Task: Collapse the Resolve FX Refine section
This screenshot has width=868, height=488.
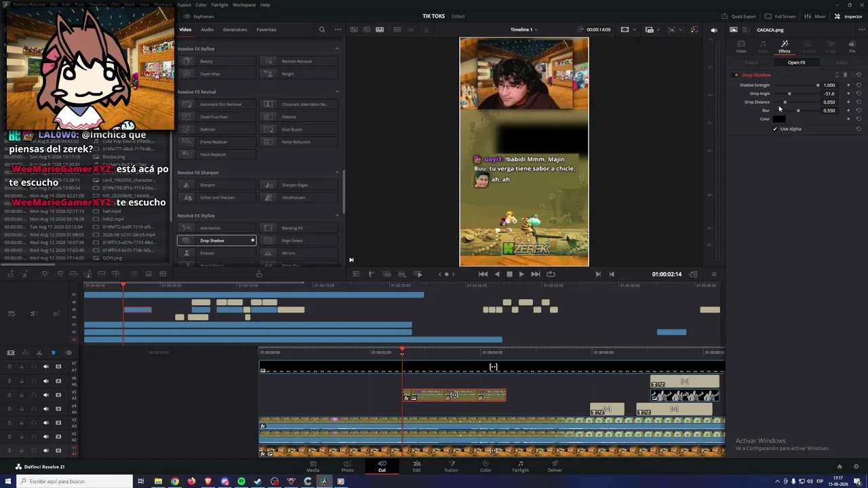Action: click(x=337, y=49)
